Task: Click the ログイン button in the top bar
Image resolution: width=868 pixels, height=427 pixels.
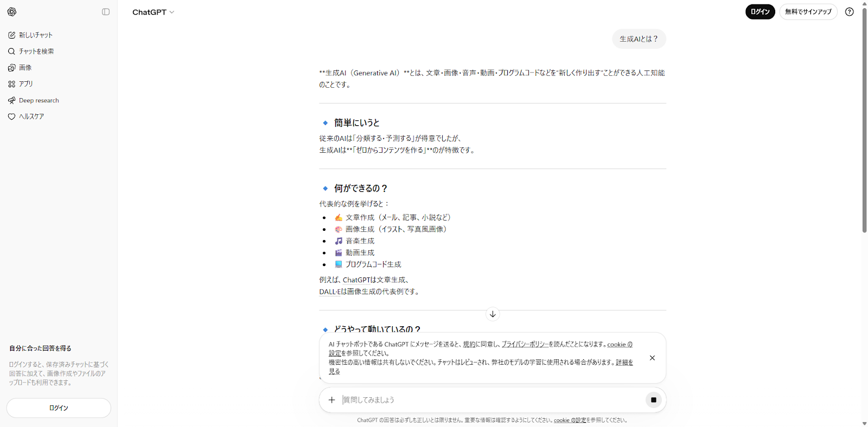Action: pos(761,12)
